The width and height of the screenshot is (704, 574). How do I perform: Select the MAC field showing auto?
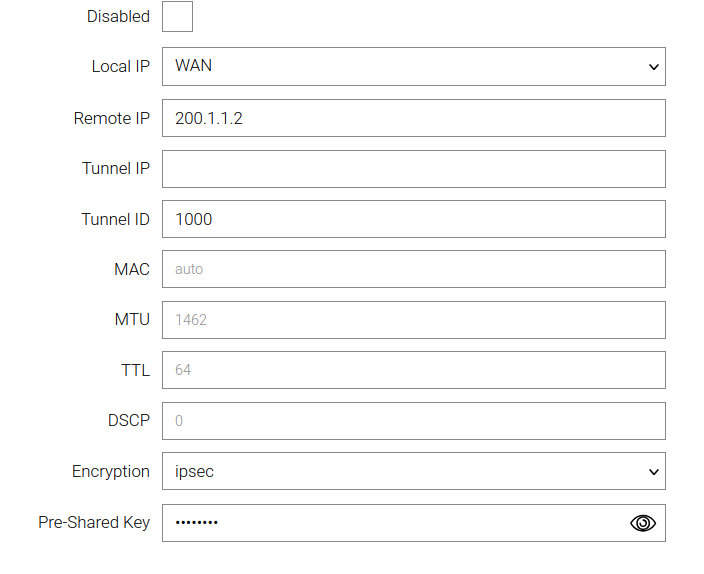[x=413, y=269]
